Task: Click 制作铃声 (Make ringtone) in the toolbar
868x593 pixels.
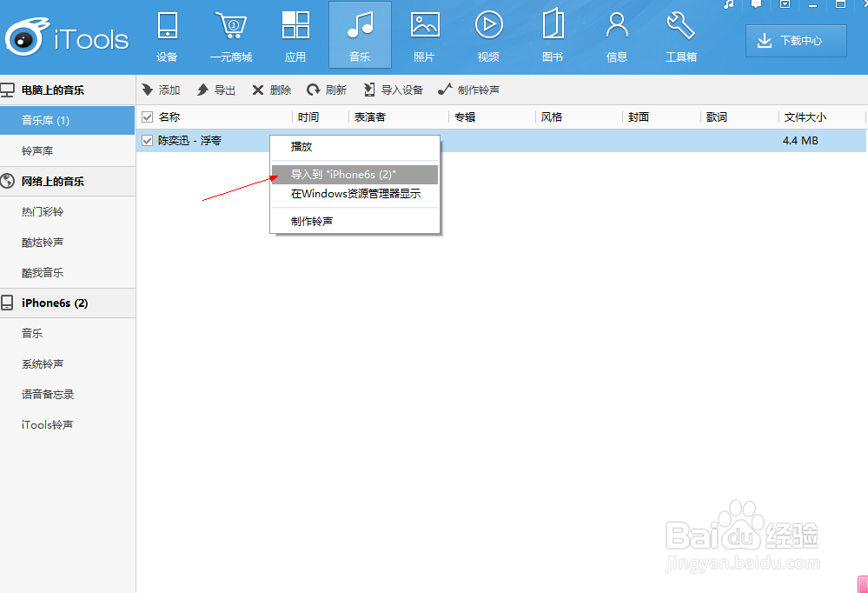Action: [469, 90]
